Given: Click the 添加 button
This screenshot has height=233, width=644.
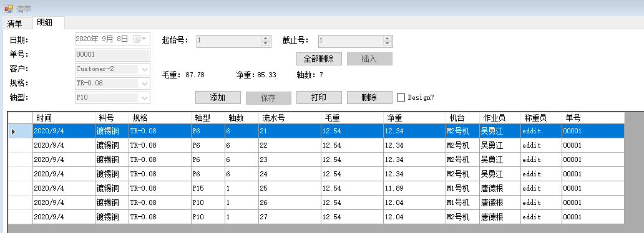Looking at the screenshot, I should point(218,98).
